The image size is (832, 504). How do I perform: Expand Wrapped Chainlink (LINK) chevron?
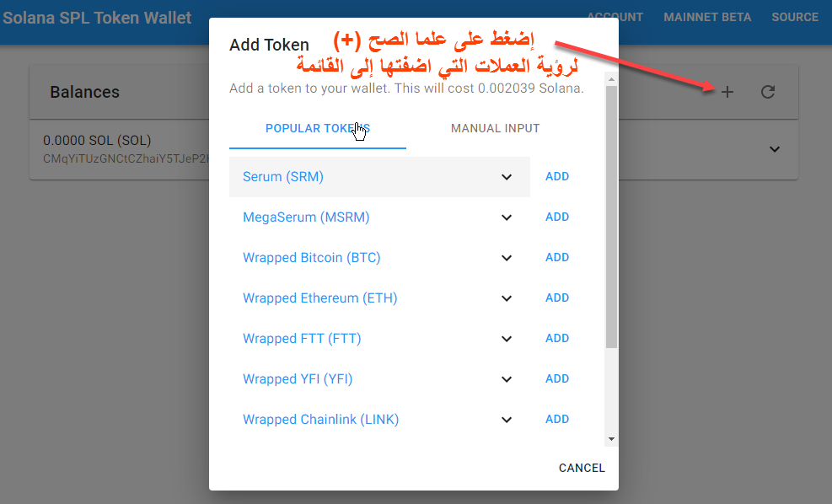[x=507, y=420]
